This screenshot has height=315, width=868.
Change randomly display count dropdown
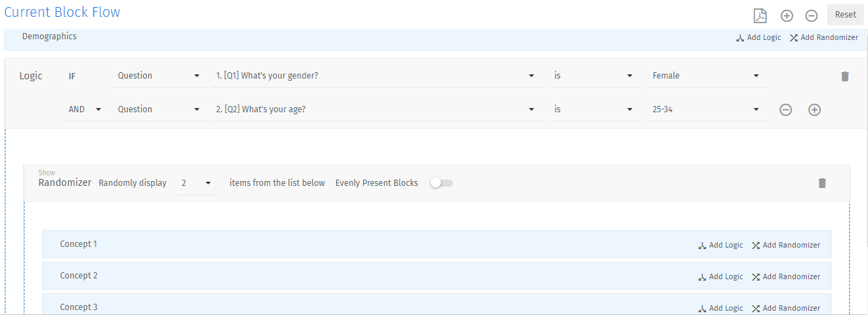tap(197, 183)
